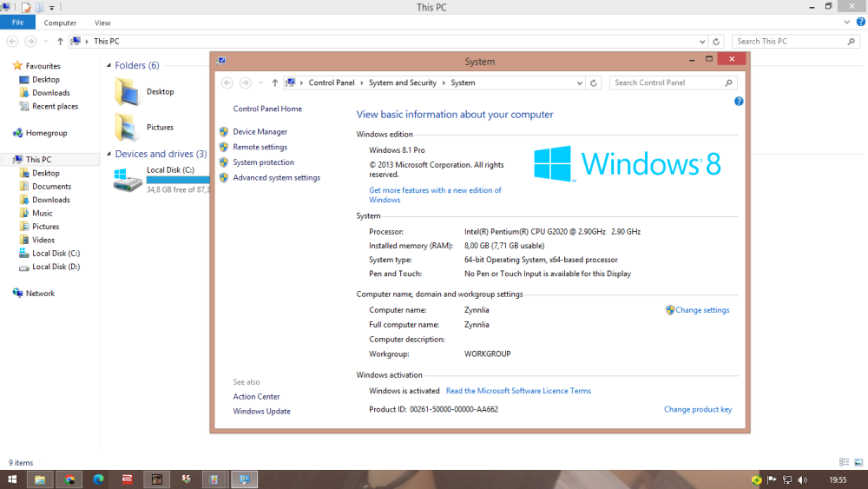Viewport: 868px width, 489px height.
Task: Collapse the Folders (6) group
Action: (x=109, y=65)
